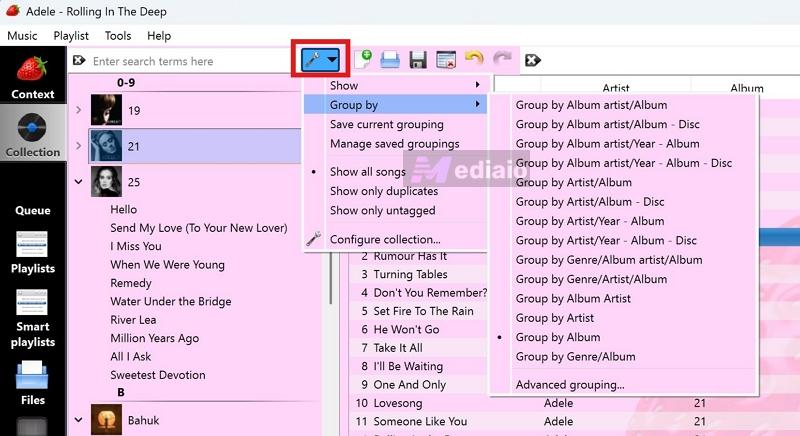Select the Bahuk album cover thumbnail
Screen dimensions: 800x436
click(x=106, y=420)
